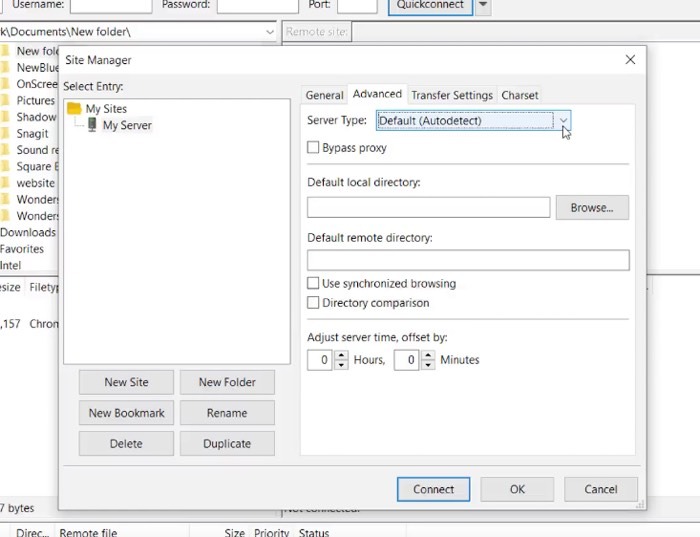The height and width of the screenshot is (537, 700).
Task: Decrease the Hours offset spinner
Action: 342,365
